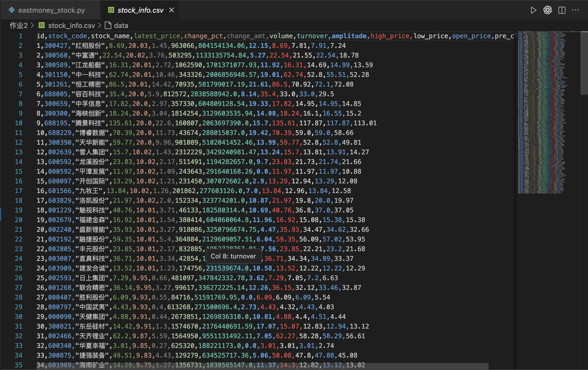Click the minimap code overview

click(x=542, y=113)
